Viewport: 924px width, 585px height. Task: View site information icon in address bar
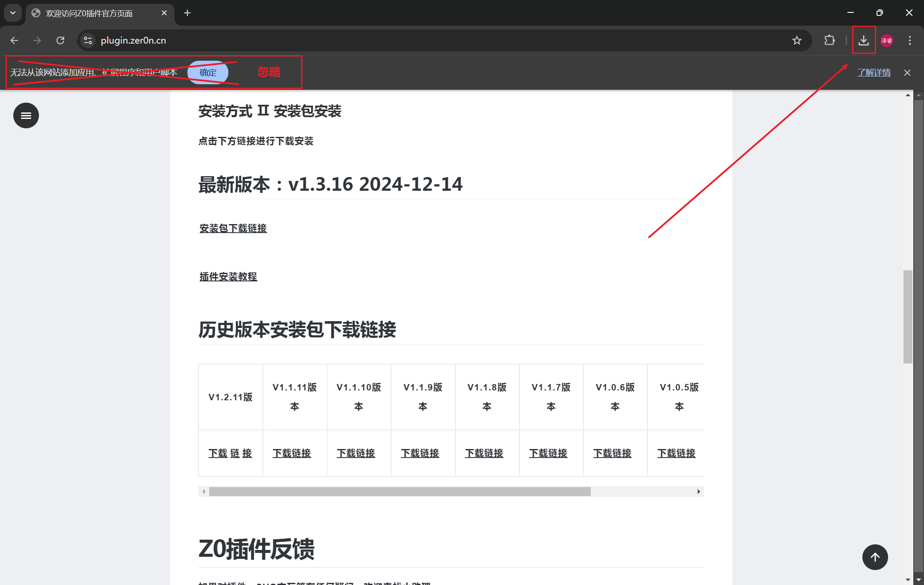(x=88, y=40)
